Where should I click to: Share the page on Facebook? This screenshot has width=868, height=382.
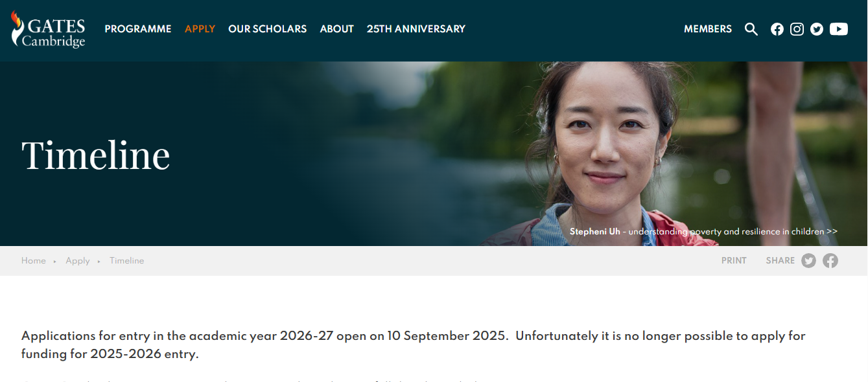click(x=830, y=261)
